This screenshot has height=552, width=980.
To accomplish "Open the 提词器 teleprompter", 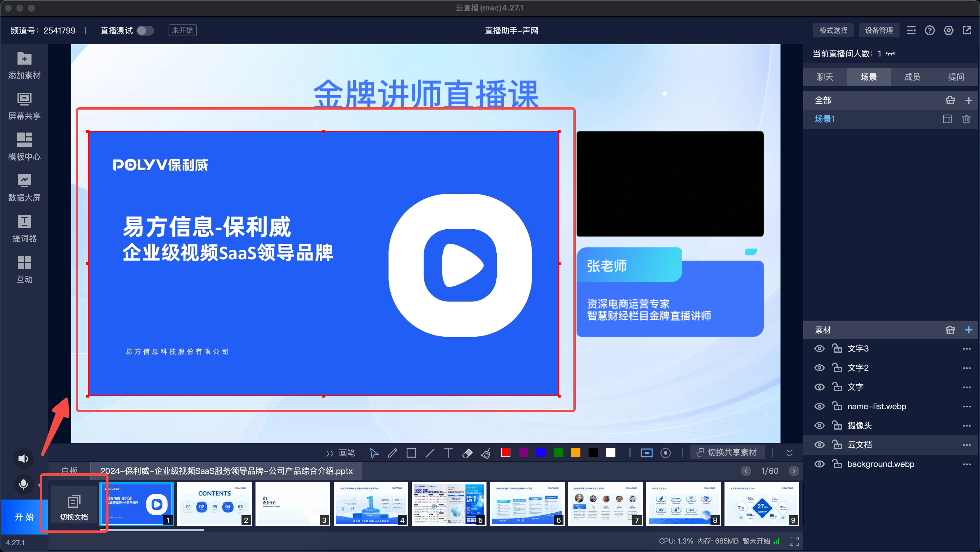I will point(24,228).
